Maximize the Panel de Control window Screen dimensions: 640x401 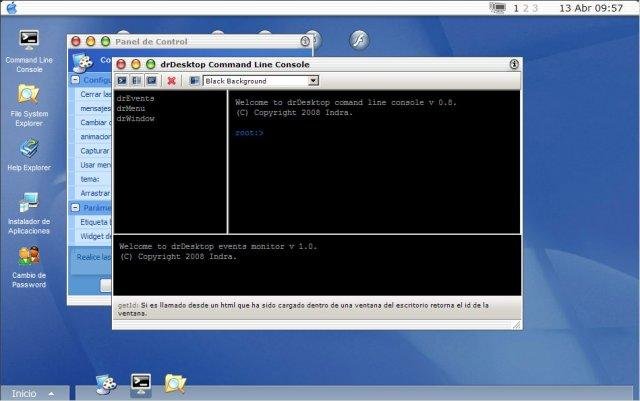pyautogui.click(x=105, y=41)
